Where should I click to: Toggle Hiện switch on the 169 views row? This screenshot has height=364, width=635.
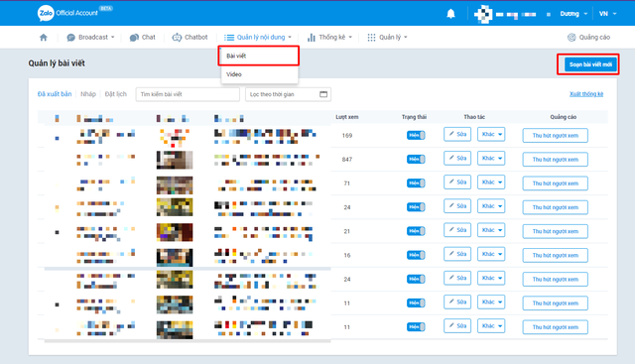416,135
